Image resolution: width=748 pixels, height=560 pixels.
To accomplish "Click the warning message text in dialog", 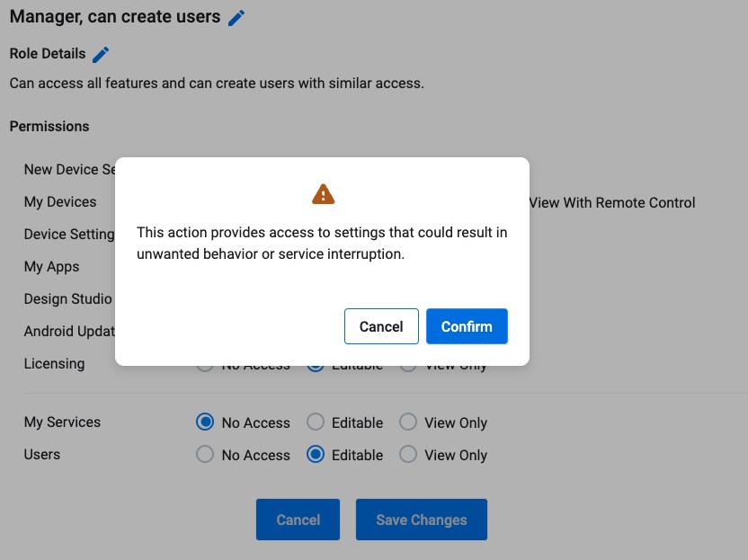I will pos(322,244).
